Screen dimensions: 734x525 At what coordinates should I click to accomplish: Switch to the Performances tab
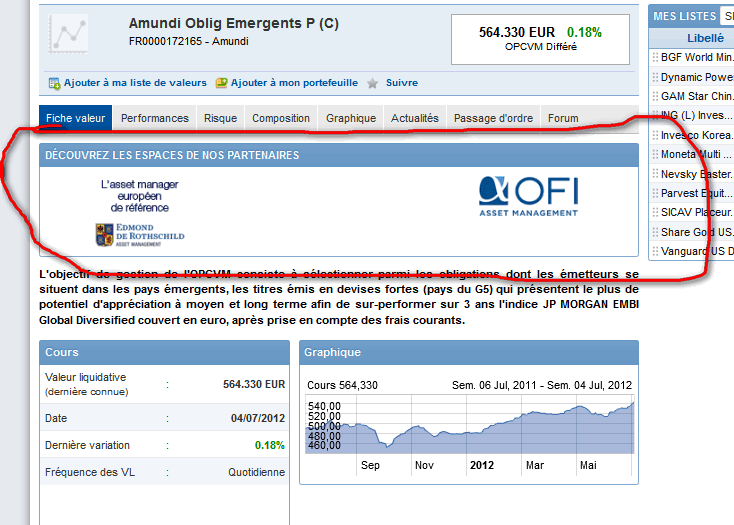tap(154, 118)
